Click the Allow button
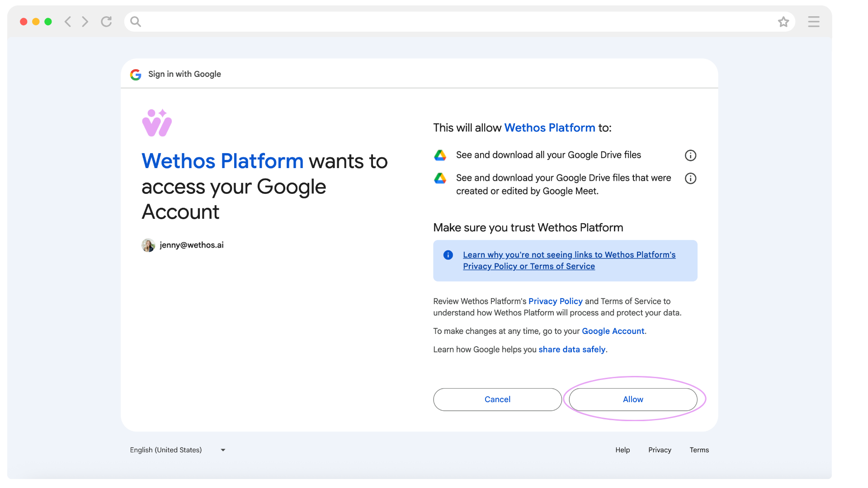Viewport: 868px width, 488px height. pyautogui.click(x=633, y=399)
